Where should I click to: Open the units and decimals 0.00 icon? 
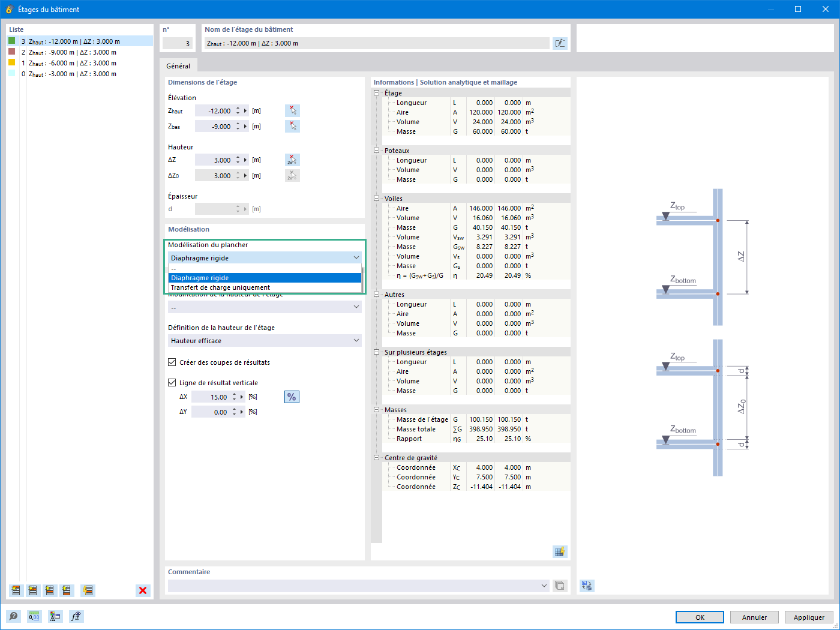[x=34, y=616]
